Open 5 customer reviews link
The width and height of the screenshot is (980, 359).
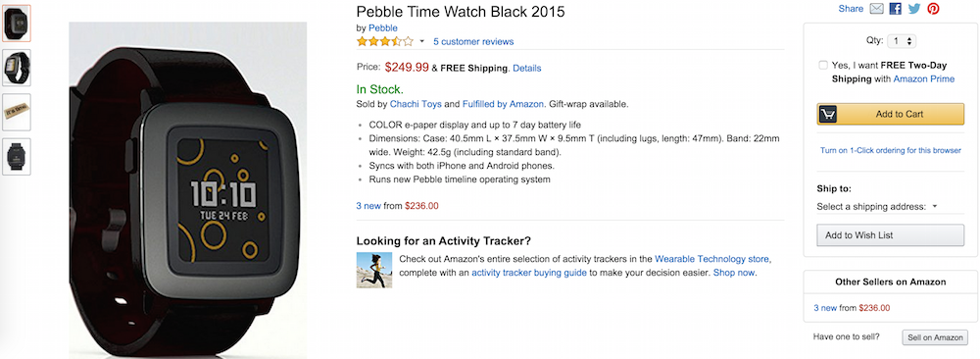pos(473,42)
